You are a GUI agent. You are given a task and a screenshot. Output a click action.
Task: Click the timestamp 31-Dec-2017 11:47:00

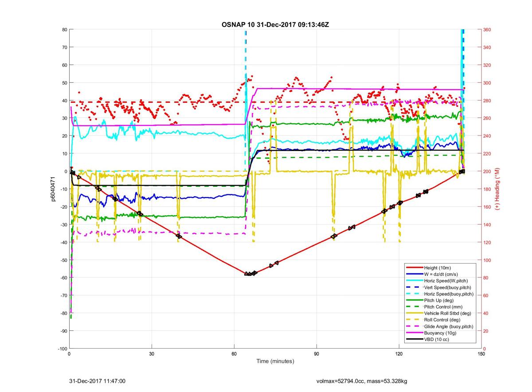pyautogui.click(x=98, y=381)
